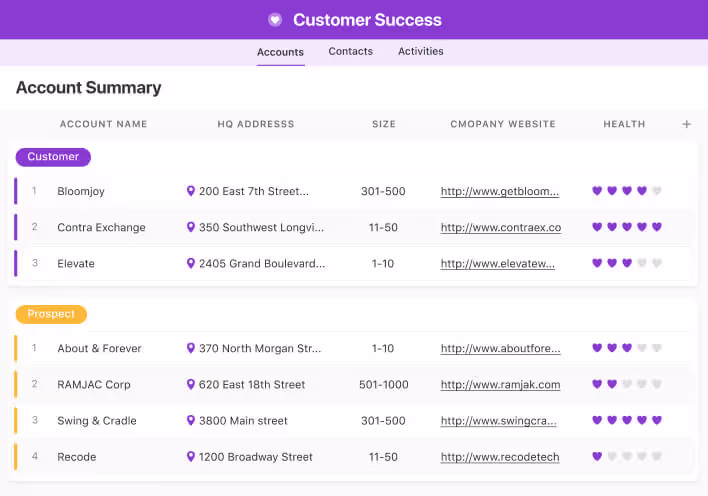Visit the Recode website link
This screenshot has height=496, width=708.
point(499,457)
